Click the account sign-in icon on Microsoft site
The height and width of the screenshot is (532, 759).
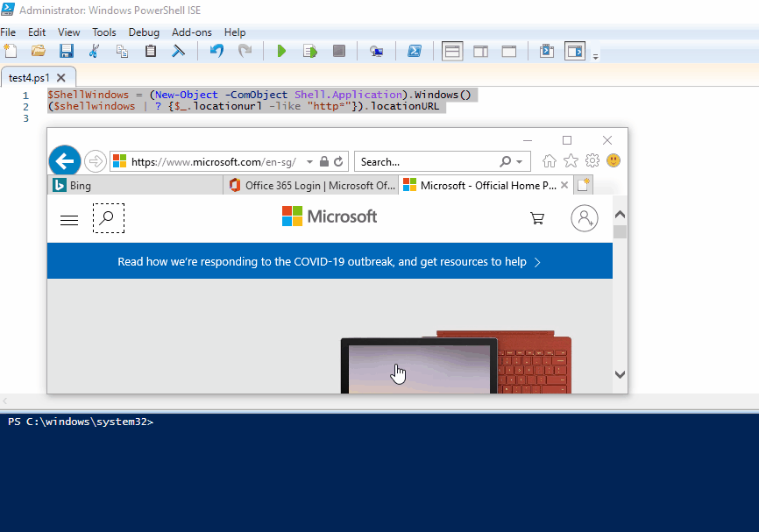(585, 218)
